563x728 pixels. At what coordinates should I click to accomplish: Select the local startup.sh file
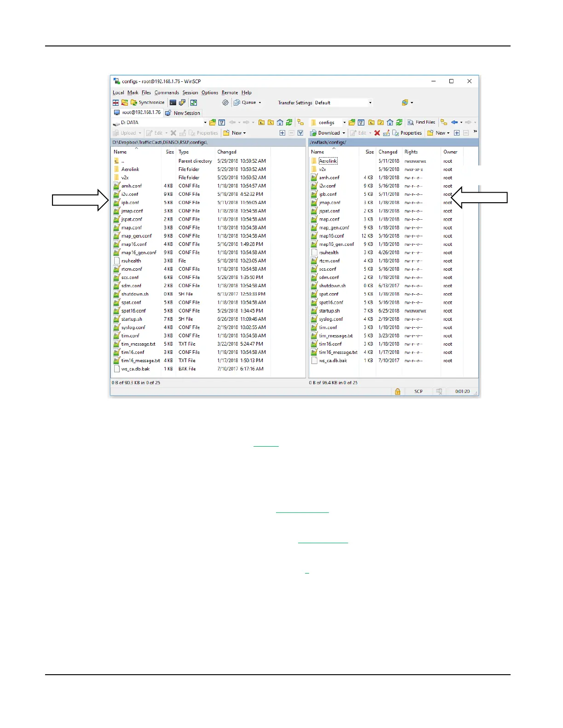pyautogui.click(x=132, y=319)
